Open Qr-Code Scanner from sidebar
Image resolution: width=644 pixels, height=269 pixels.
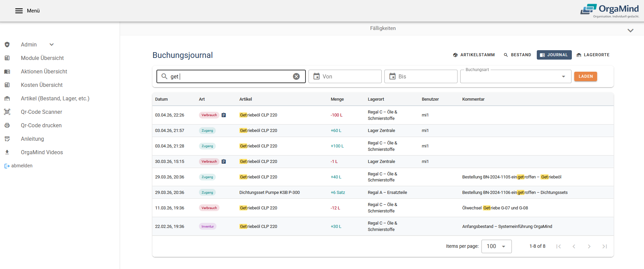[41, 112]
